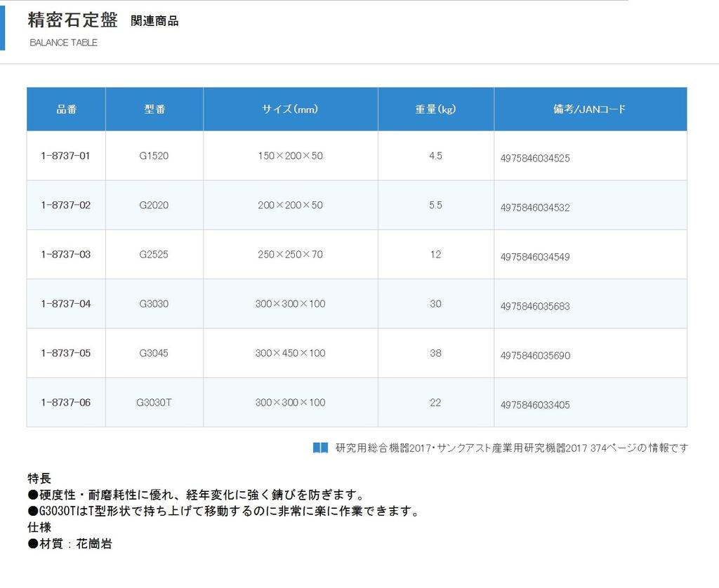
Task: Click the blue book catalog icon
Action: pos(320,448)
